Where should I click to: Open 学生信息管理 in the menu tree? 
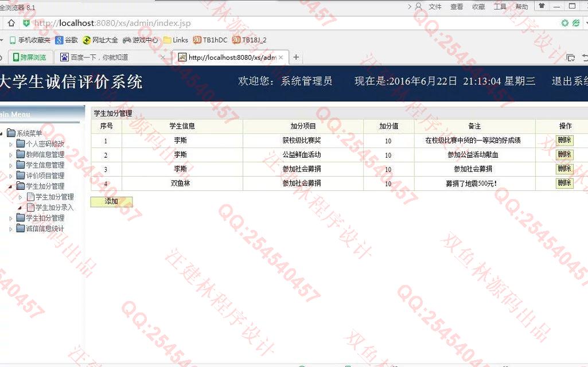point(45,165)
